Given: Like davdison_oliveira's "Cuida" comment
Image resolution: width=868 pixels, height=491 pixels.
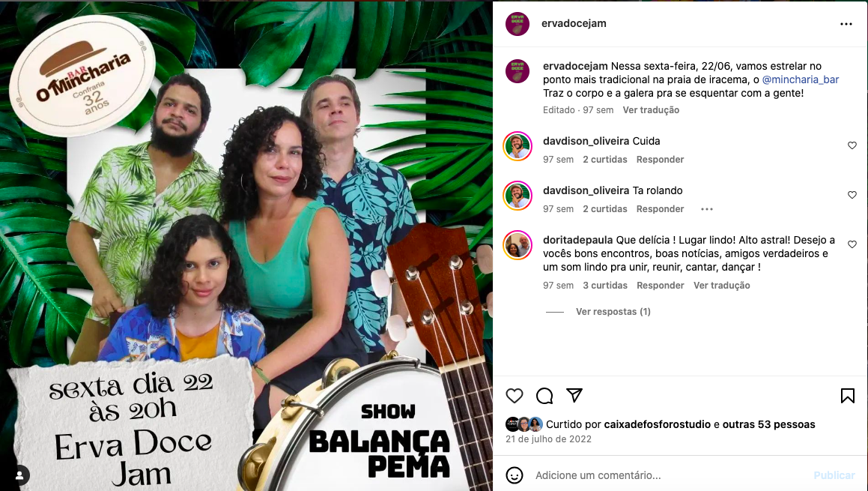Looking at the screenshot, I should click(852, 145).
